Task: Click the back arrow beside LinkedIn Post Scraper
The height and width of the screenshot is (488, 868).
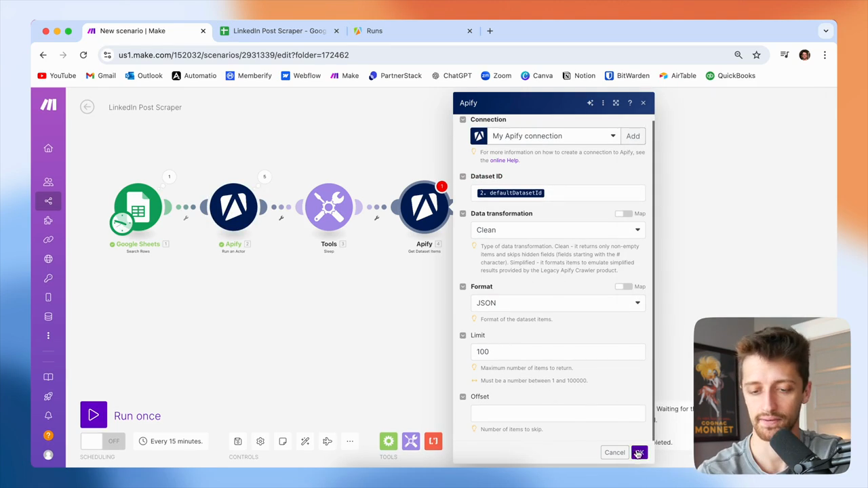Action: point(87,107)
